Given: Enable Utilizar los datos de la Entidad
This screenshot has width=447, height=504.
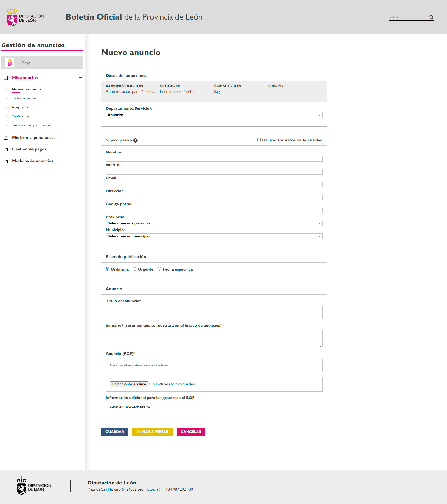Looking at the screenshot, I should coord(259,140).
